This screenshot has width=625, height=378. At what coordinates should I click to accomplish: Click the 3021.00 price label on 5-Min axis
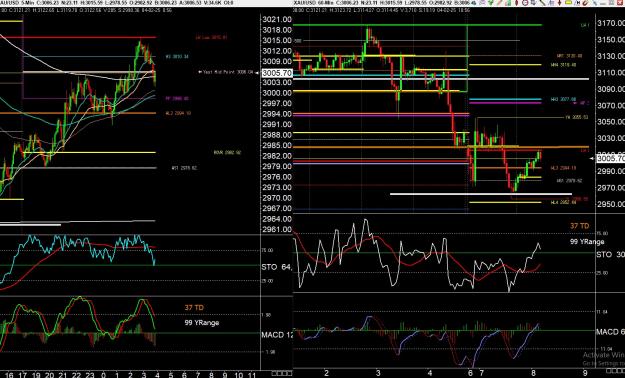[277, 20]
